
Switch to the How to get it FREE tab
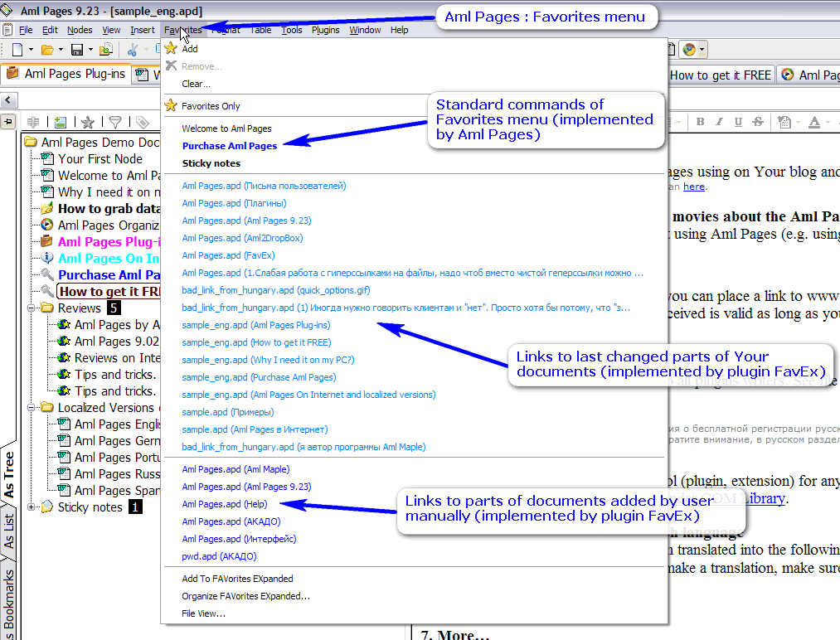point(721,75)
